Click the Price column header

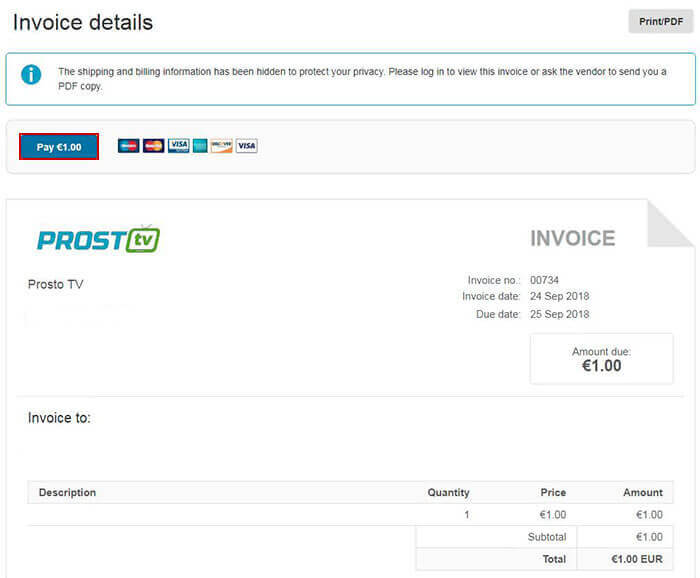point(553,492)
